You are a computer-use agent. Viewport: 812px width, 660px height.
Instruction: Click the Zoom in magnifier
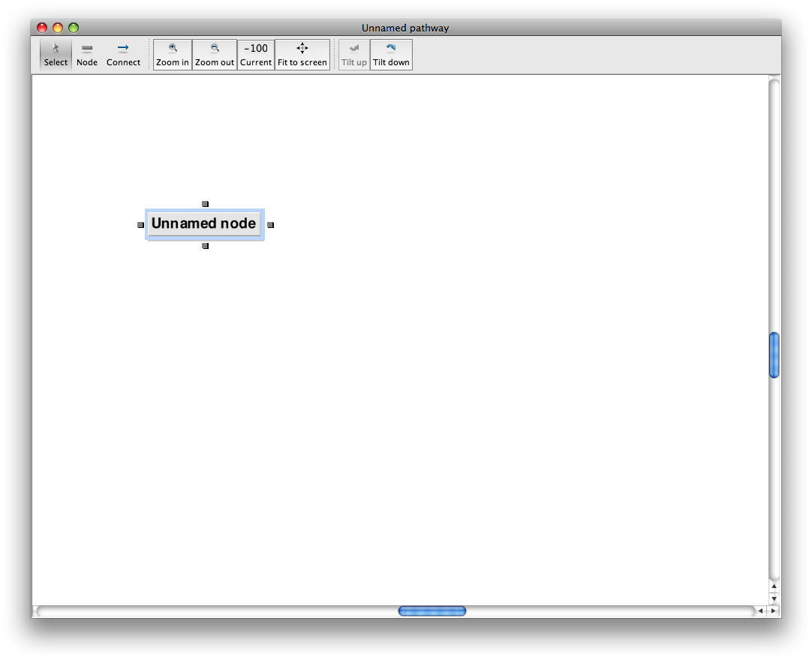point(173,55)
